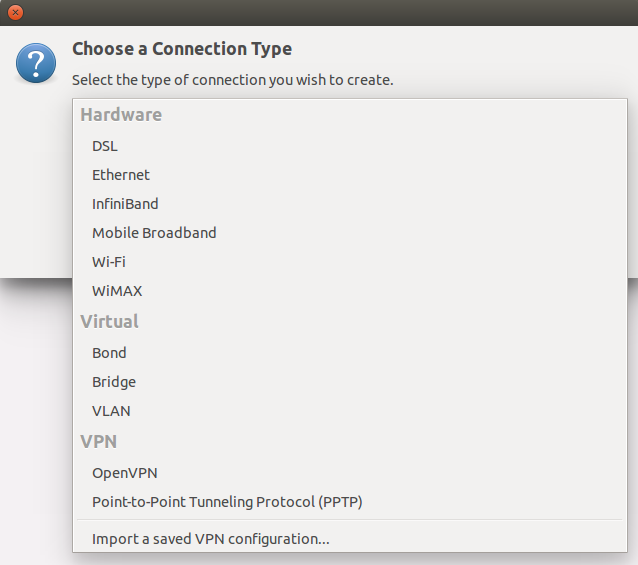Screen dimensions: 638x565
Task: Select OpenVPN connection type
Action: 125,473
